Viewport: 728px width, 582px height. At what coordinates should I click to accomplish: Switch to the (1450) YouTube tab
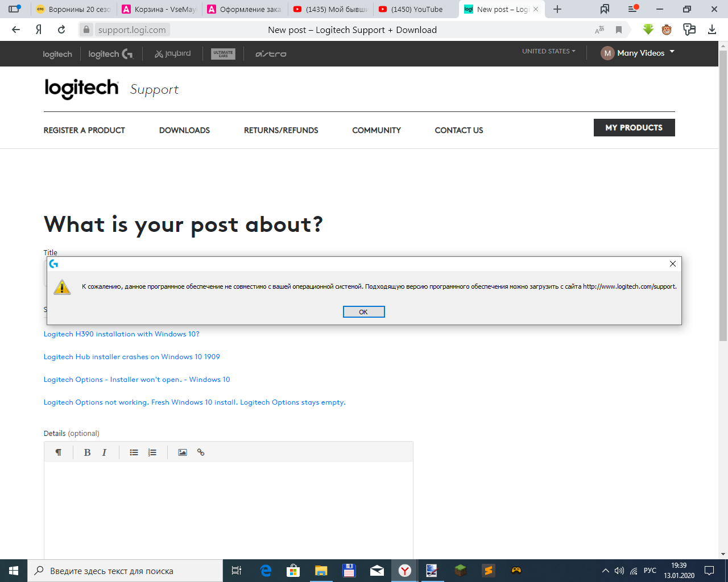416,9
